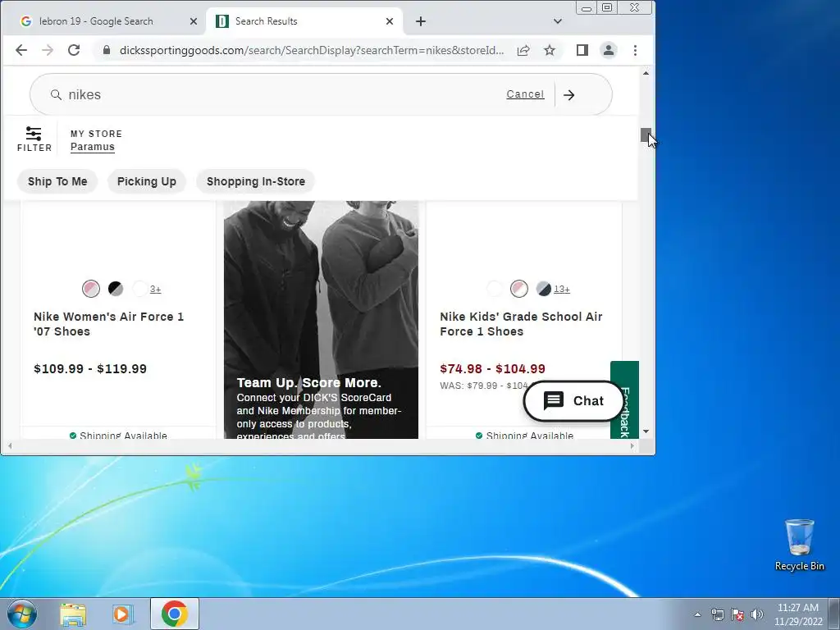
Task: Close the lebron 19 tab
Action: tap(194, 21)
